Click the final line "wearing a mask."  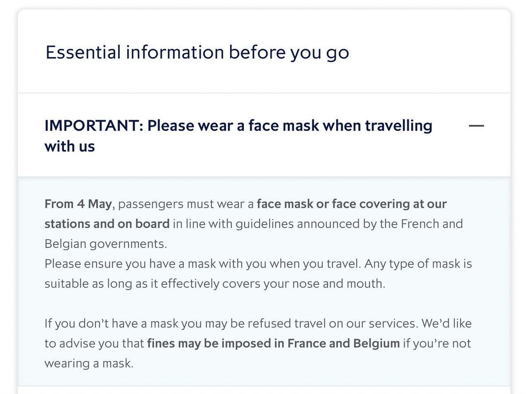(x=89, y=363)
